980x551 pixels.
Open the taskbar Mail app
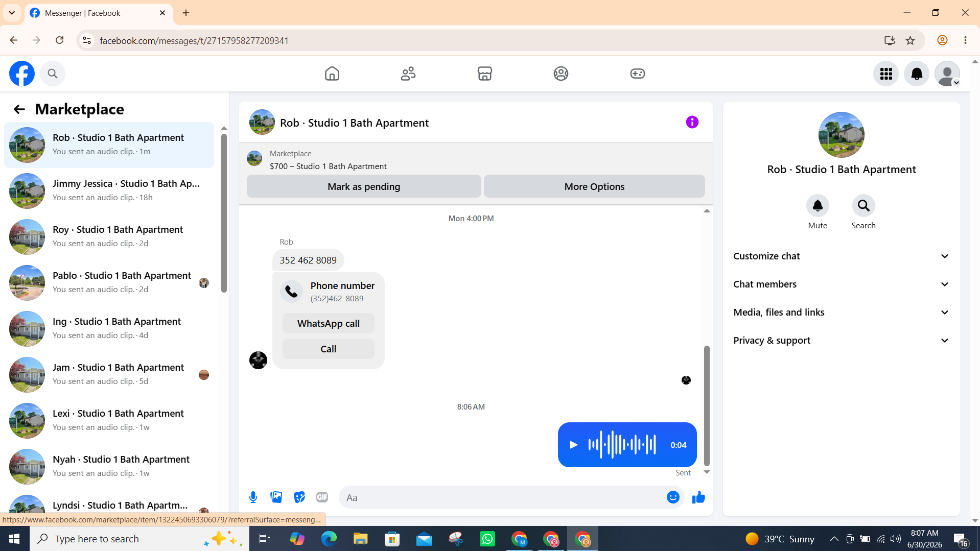click(x=424, y=539)
